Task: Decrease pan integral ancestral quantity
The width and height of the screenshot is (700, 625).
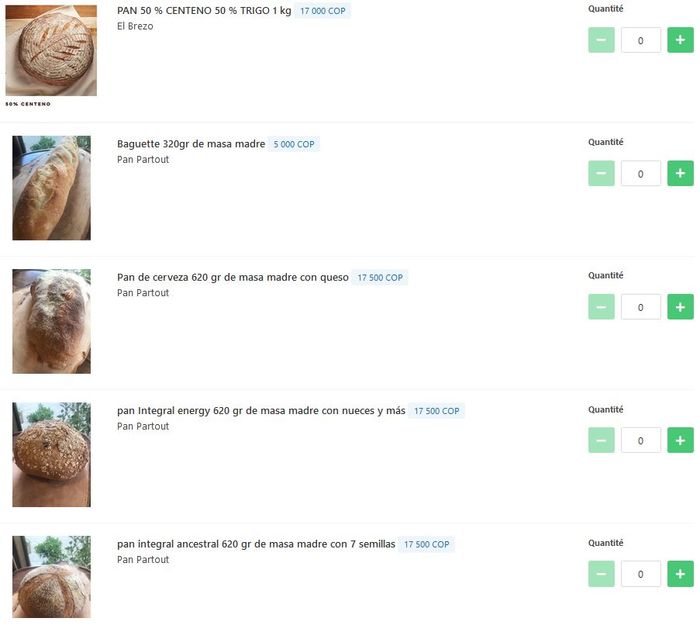Action: pyautogui.click(x=601, y=574)
